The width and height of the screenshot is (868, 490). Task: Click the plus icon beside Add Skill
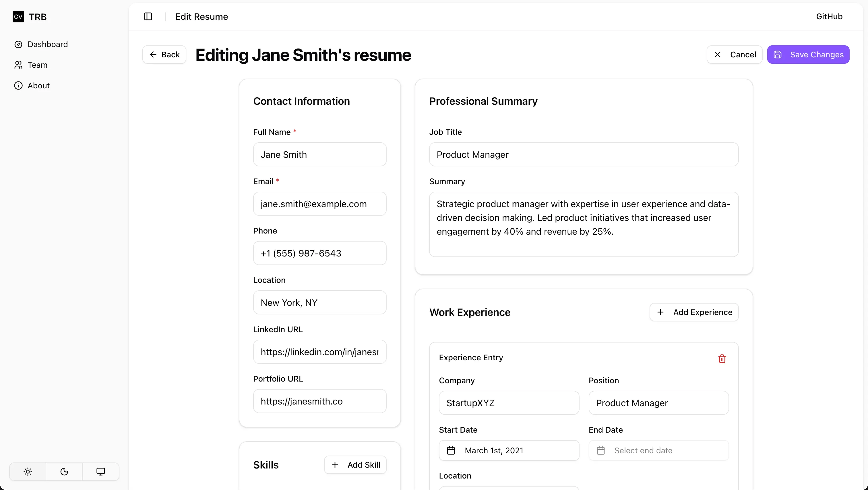pos(335,464)
